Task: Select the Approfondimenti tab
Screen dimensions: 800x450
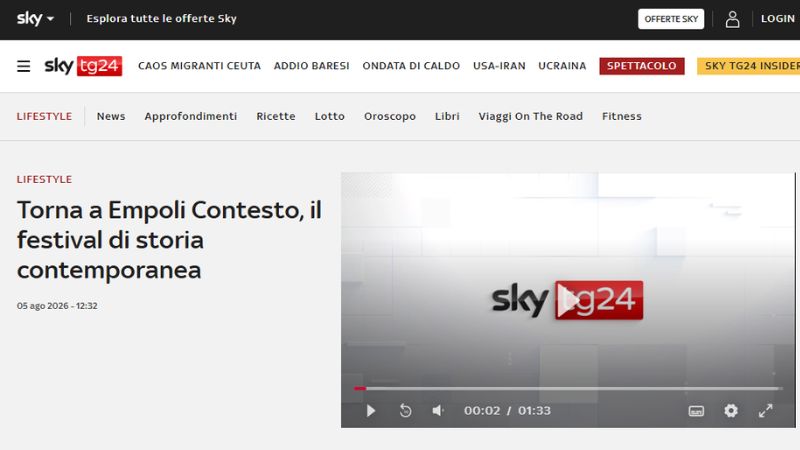Action: tap(191, 116)
